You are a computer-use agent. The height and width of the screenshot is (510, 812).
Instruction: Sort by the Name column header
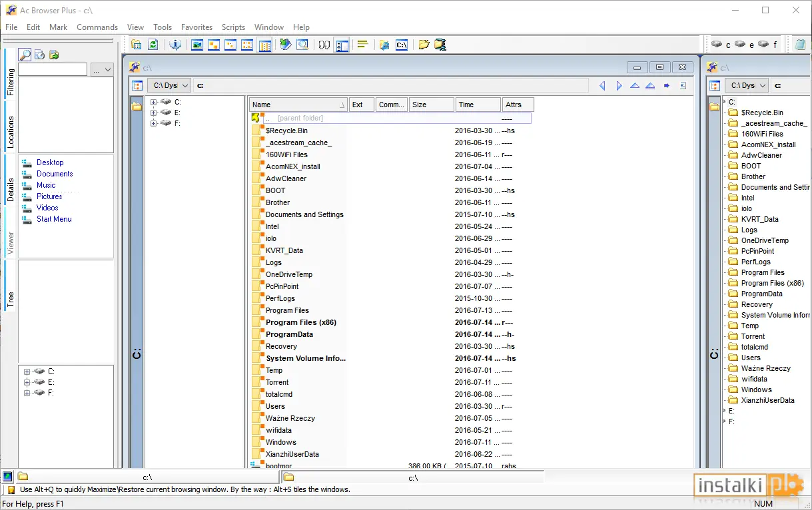(298, 105)
